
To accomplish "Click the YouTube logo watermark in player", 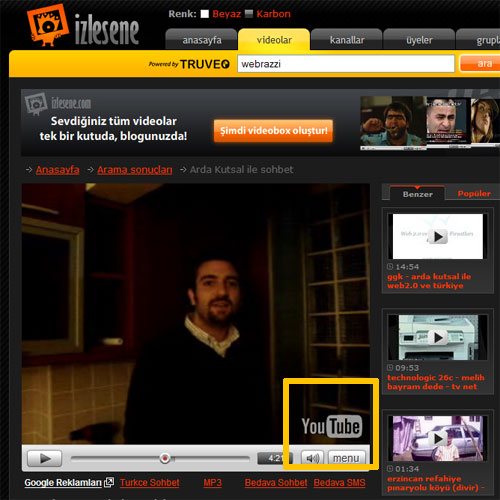I will [x=332, y=426].
